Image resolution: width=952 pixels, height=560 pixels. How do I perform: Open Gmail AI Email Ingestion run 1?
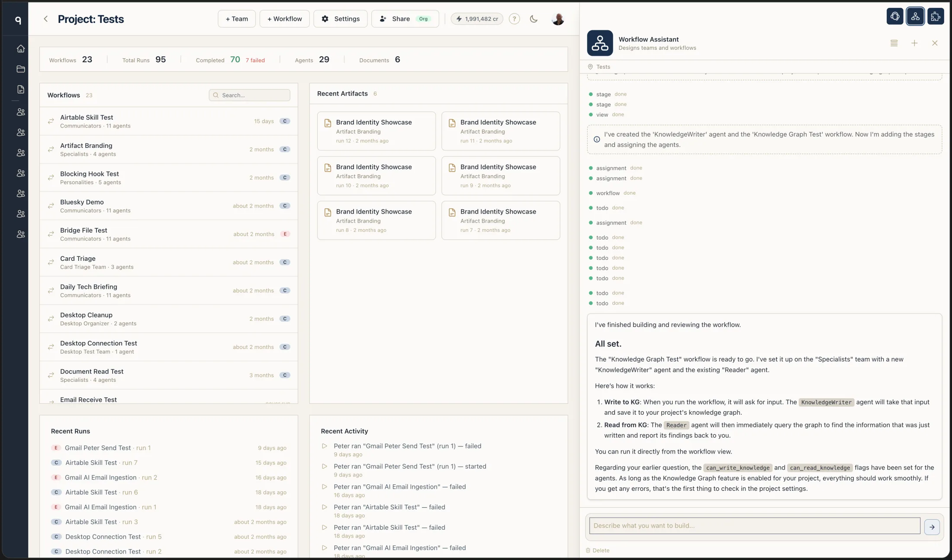[169, 507]
